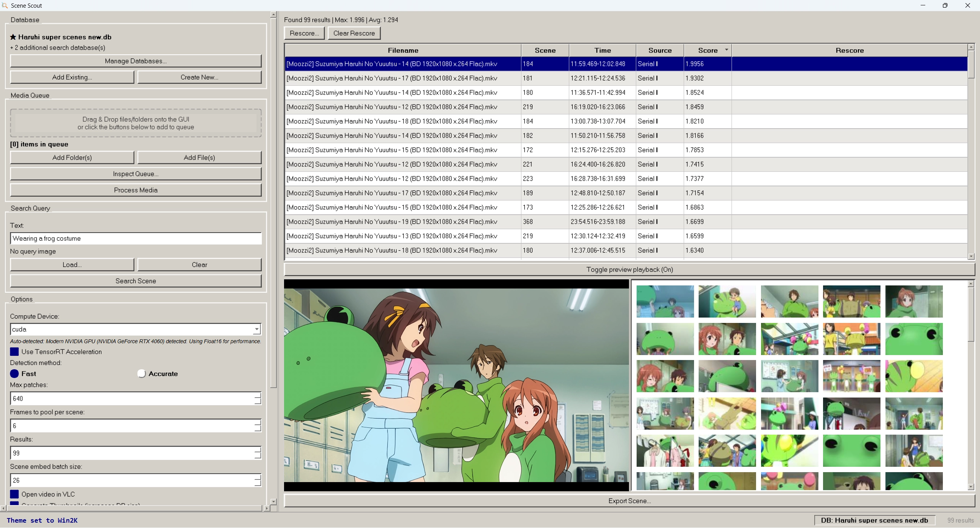This screenshot has width=980, height=528.
Task: Click the large scene preview image
Action: [456, 385]
